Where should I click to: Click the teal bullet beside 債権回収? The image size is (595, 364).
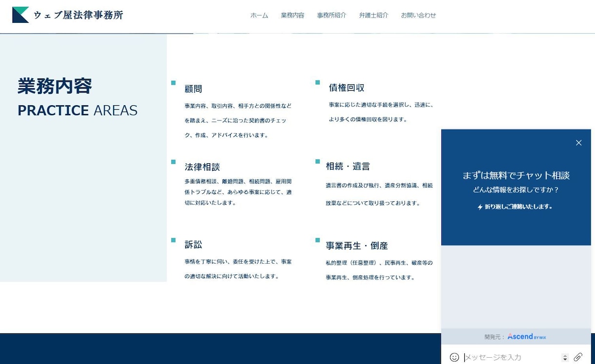[x=317, y=82]
